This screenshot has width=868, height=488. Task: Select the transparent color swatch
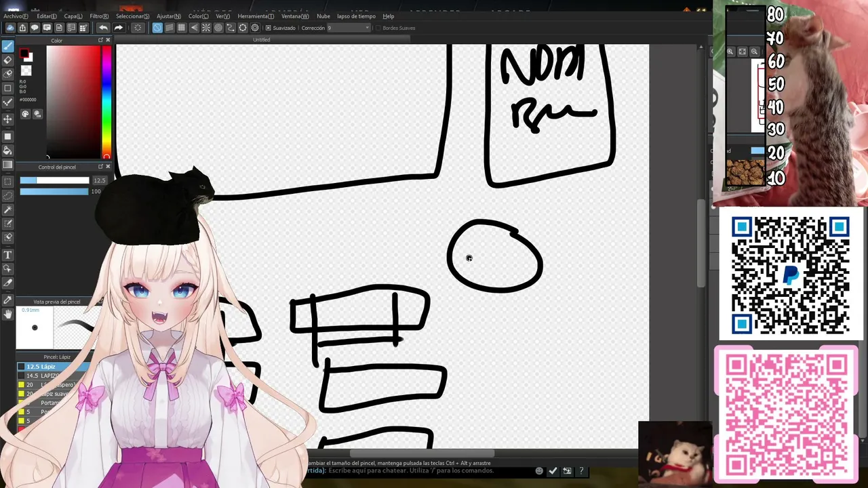pyautogui.click(x=26, y=70)
